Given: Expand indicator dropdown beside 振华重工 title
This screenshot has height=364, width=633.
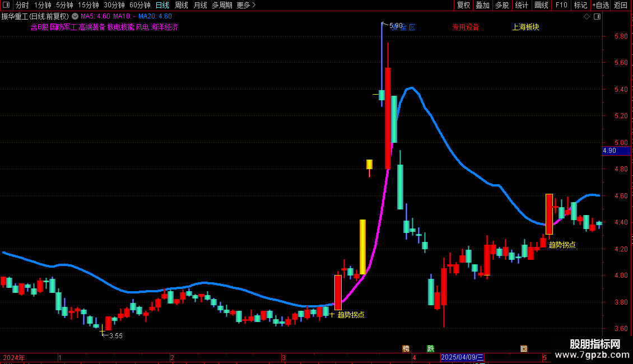Looking at the screenshot, I should tap(75, 17).
